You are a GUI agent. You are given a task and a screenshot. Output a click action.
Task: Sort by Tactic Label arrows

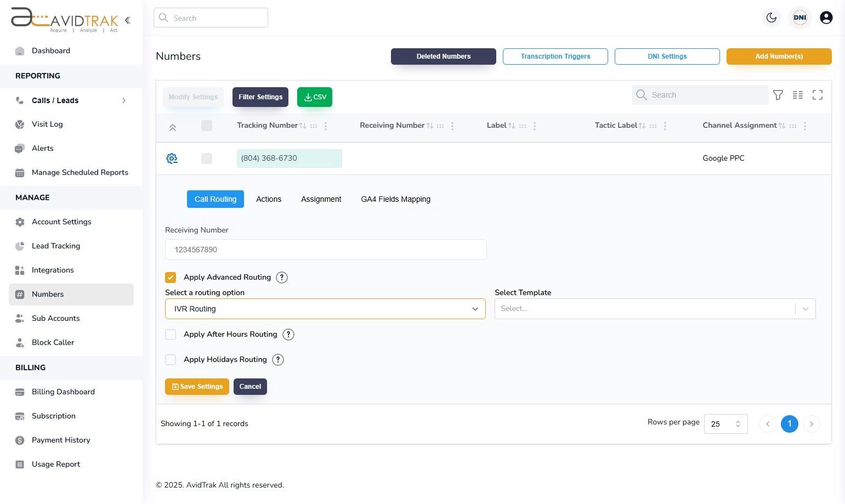(642, 126)
